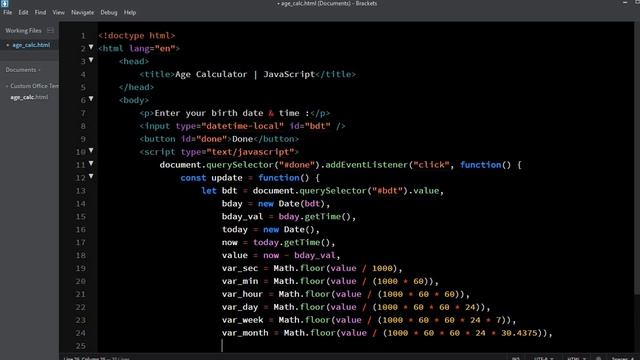Click today variable on line 16
This screenshot has height=360, width=640.
[235, 229]
